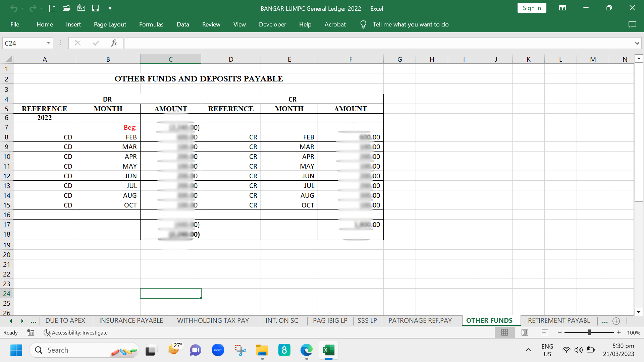Click the Save icon in Quick Access Toolbar
This screenshot has height=362, width=644.
pos(96,8)
